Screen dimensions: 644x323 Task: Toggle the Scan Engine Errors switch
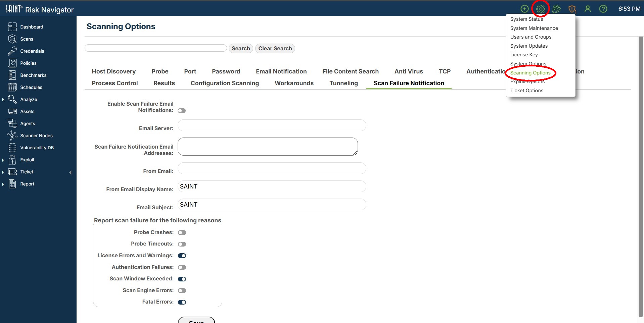(182, 290)
